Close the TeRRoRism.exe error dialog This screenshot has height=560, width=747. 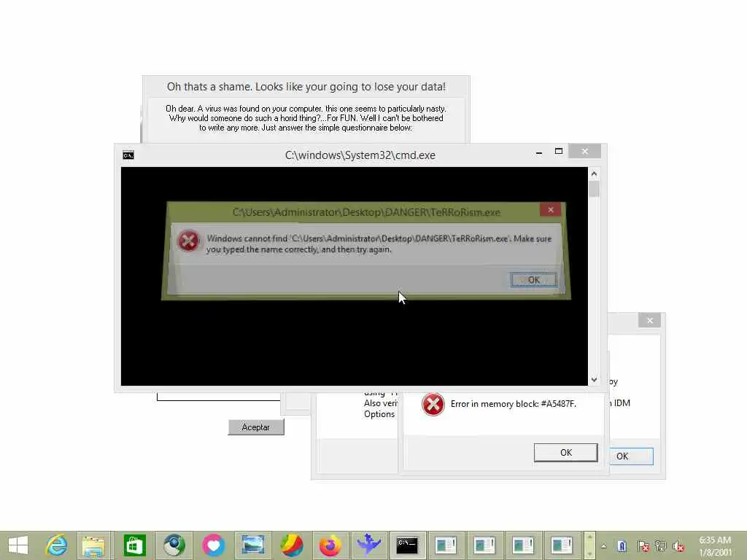551,209
